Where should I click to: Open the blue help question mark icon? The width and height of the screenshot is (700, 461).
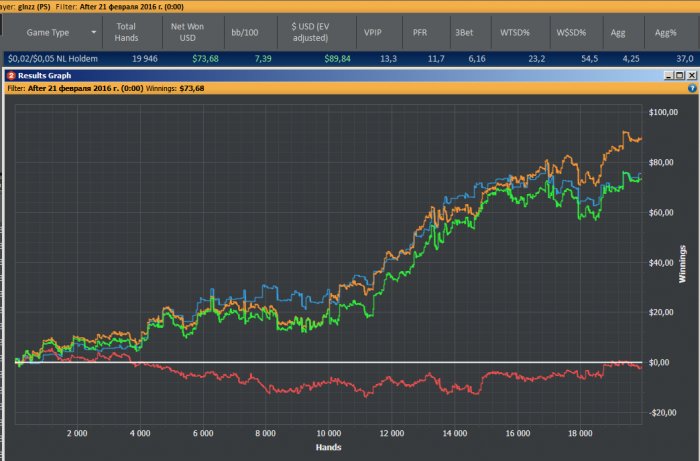[x=691, y=87]
